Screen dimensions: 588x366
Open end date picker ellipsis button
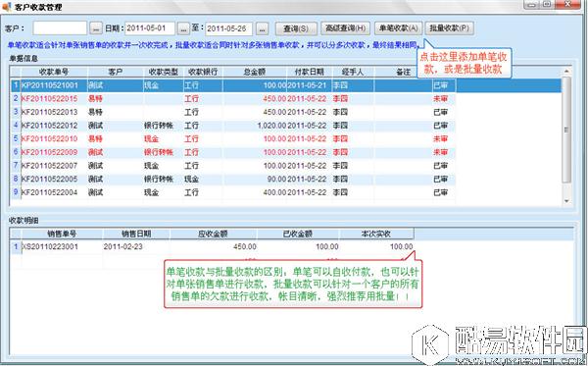(x=262, y=28)
